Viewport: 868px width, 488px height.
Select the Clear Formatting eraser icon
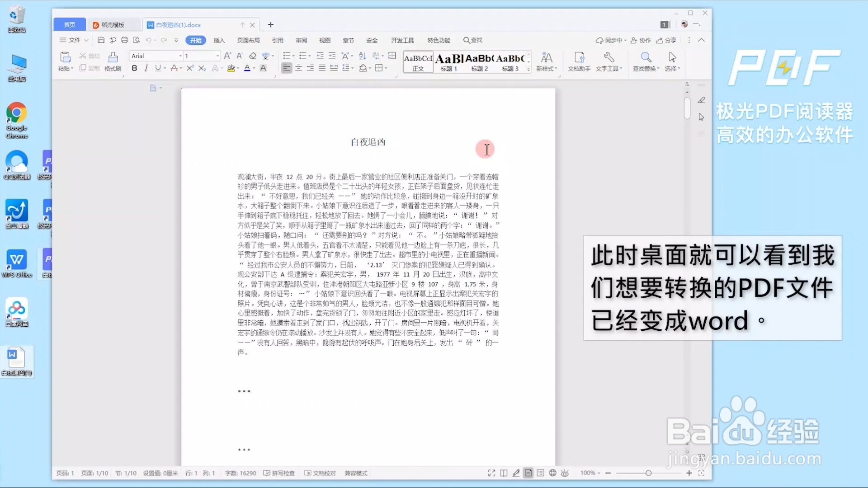pos(252,56)
